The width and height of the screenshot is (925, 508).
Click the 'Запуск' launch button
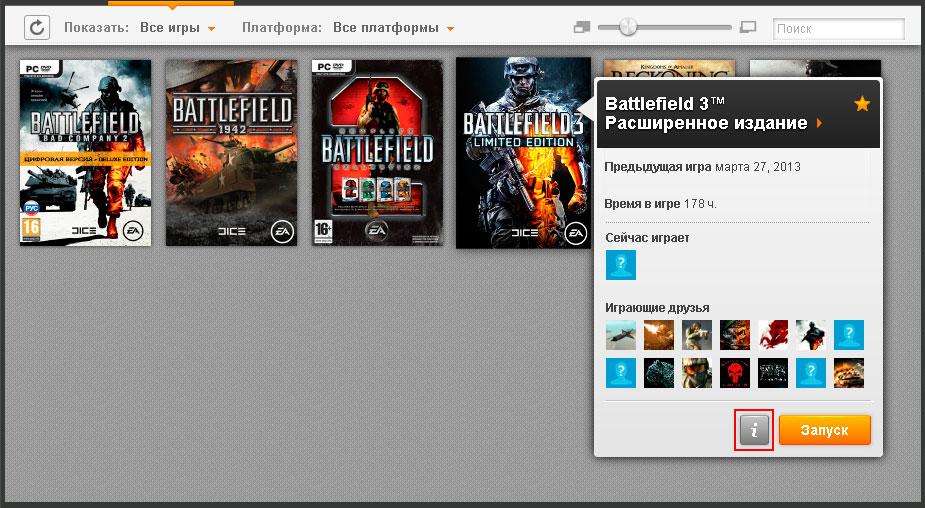[824, 430]
